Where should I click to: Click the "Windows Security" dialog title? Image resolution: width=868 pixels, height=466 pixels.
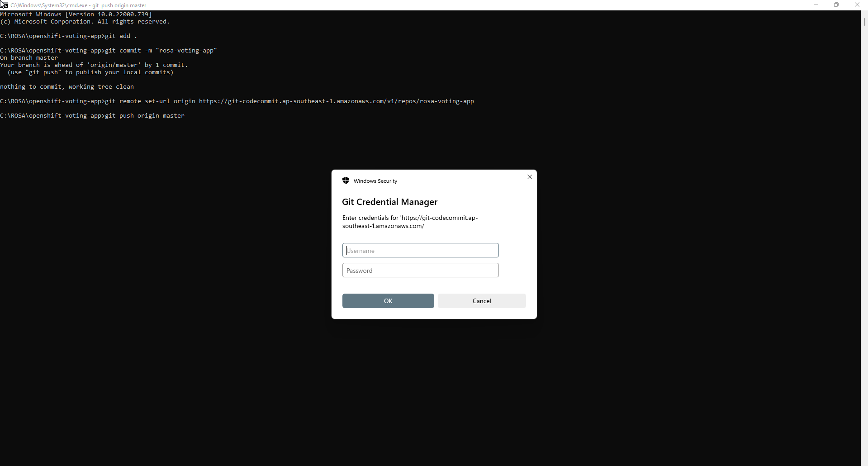(x=375, y=181)
